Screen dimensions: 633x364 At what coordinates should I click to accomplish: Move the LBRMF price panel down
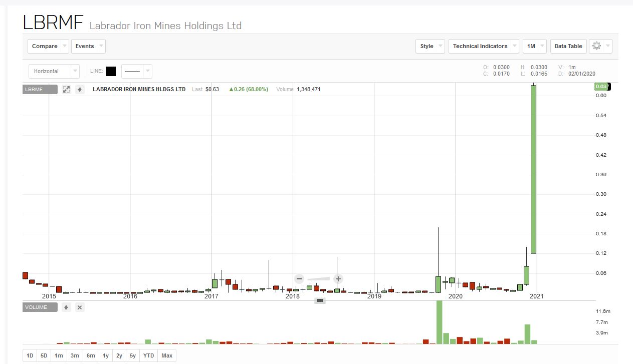coord(79,90)
